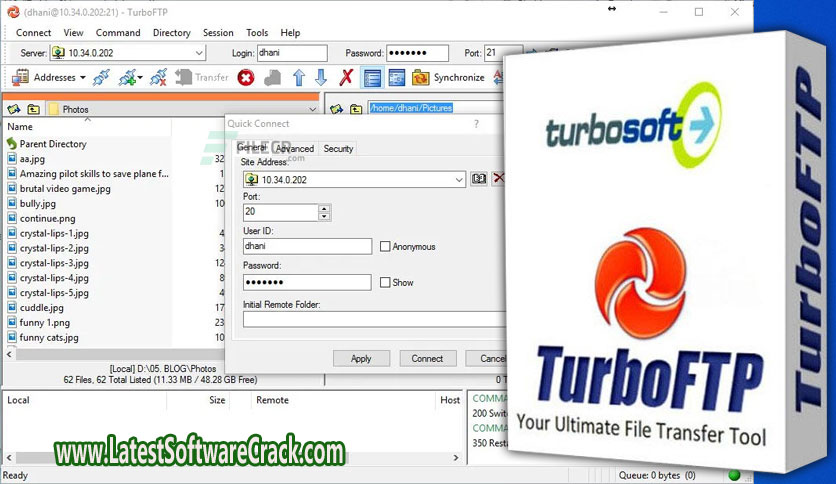The image size is (836, 484).
Task: Click the Initial Remote Folder field
Action: [374, 319]
